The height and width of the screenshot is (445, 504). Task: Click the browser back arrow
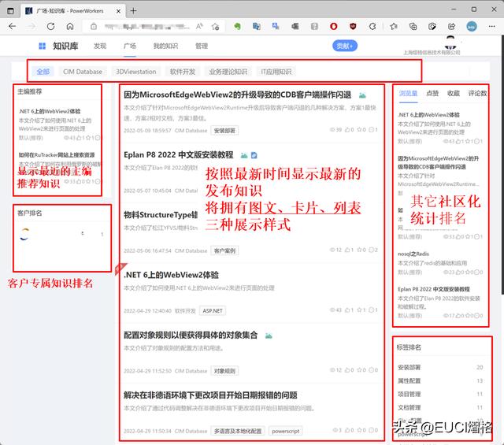tap(13, 26)
